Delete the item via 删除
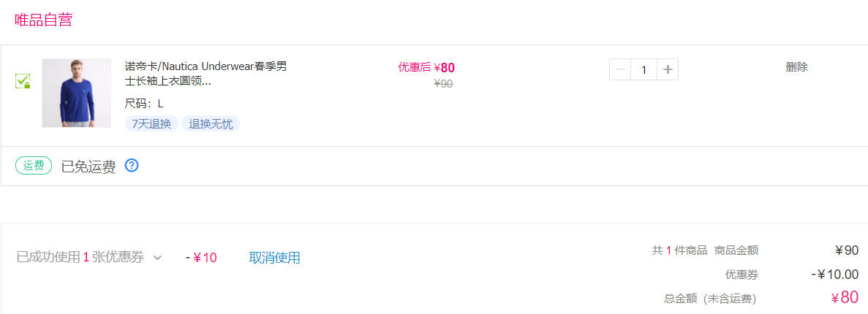 [796, 67]
